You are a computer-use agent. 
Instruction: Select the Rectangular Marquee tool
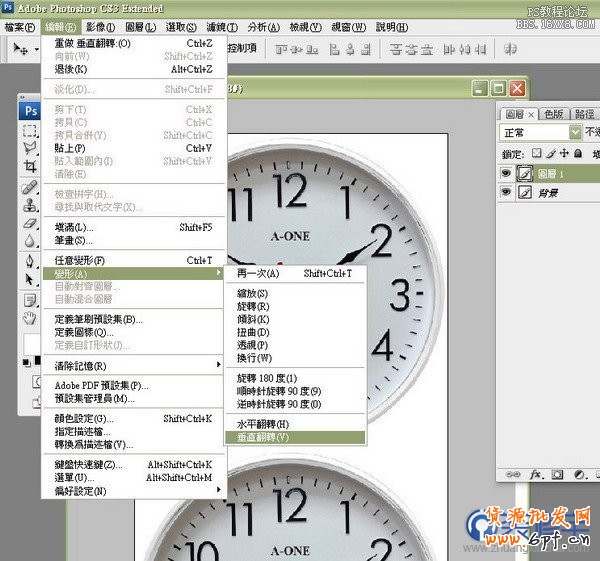30,131
